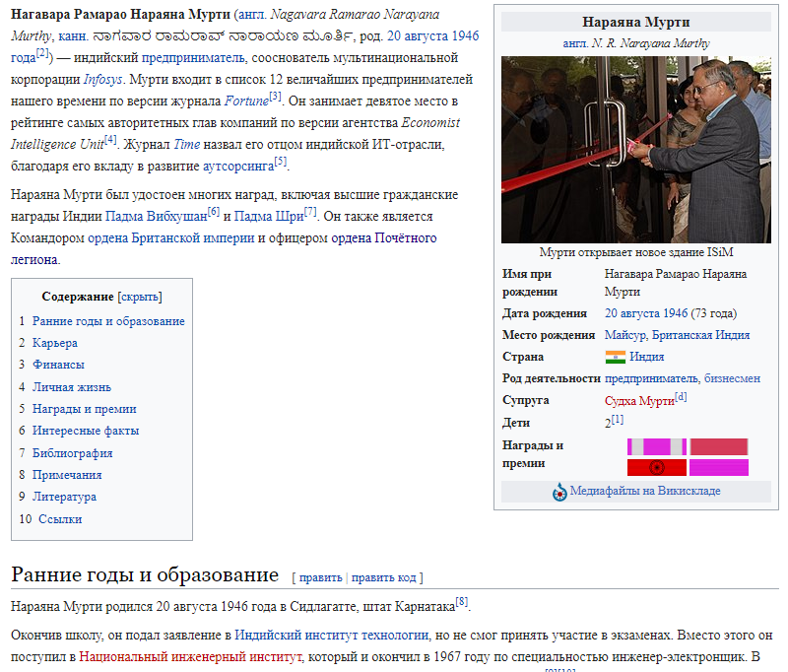Jump to Литература section
Image resolution: width=788 pixels, height=672 pixels.
pos(64,496)
